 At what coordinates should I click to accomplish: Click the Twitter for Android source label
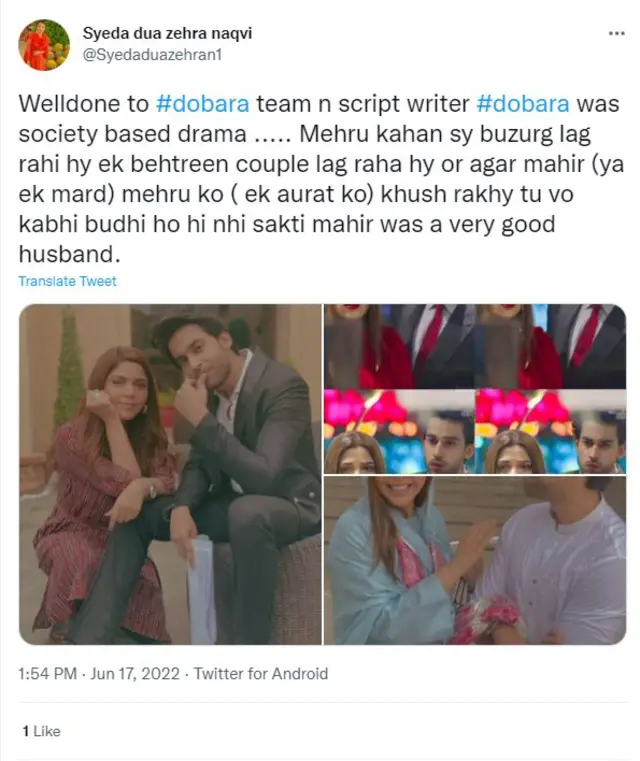click(261, 674)
